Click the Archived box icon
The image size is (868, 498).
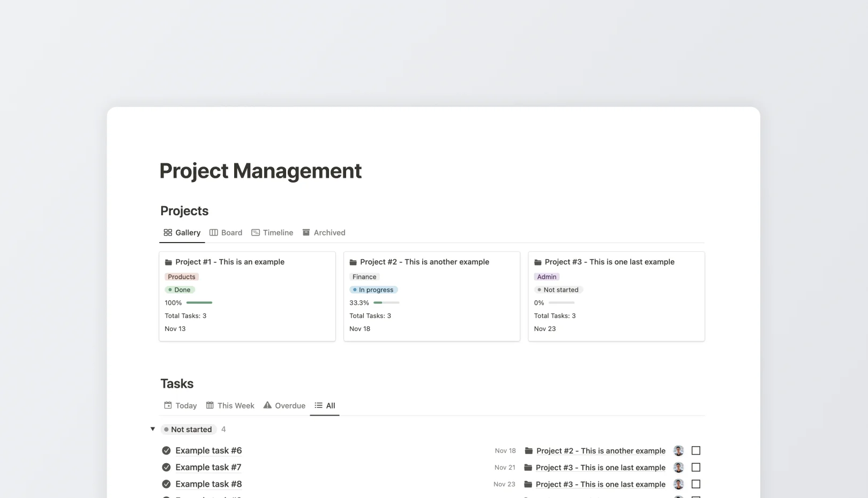(306, 232)
